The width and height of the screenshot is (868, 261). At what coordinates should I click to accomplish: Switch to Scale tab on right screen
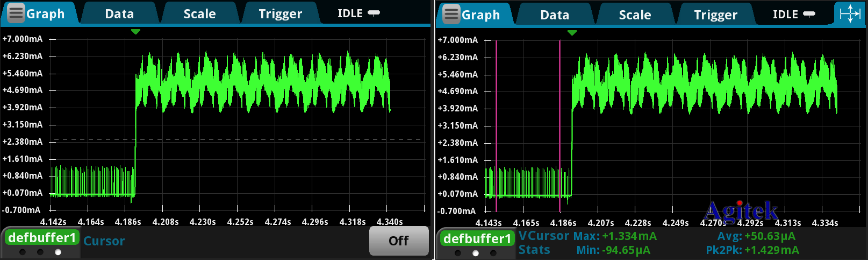pyautogui.click(x=635, y=15)
